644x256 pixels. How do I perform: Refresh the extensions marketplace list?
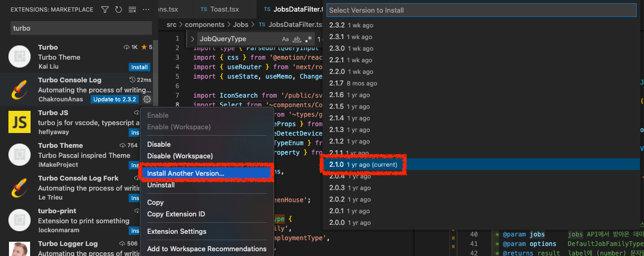tap(119, 10)
